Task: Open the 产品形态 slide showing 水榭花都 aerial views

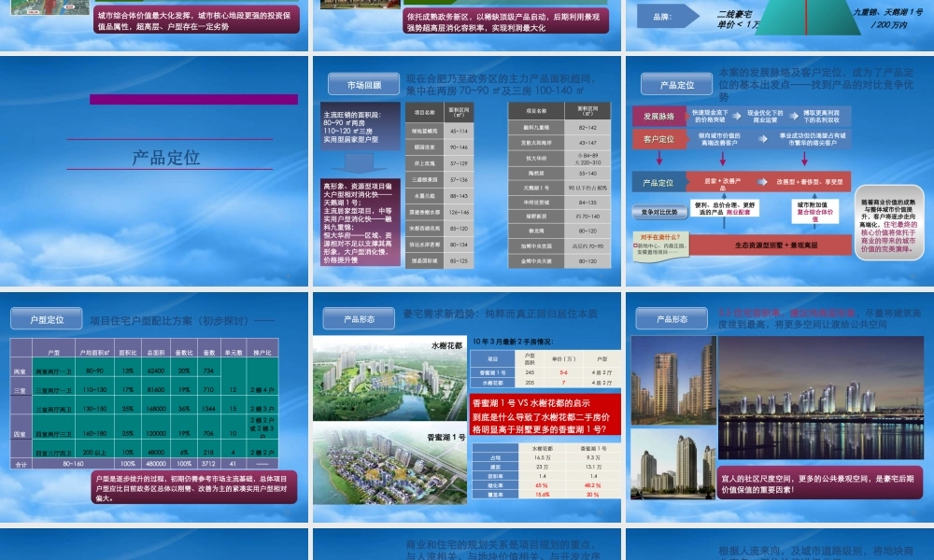Action: coord(466,407)
